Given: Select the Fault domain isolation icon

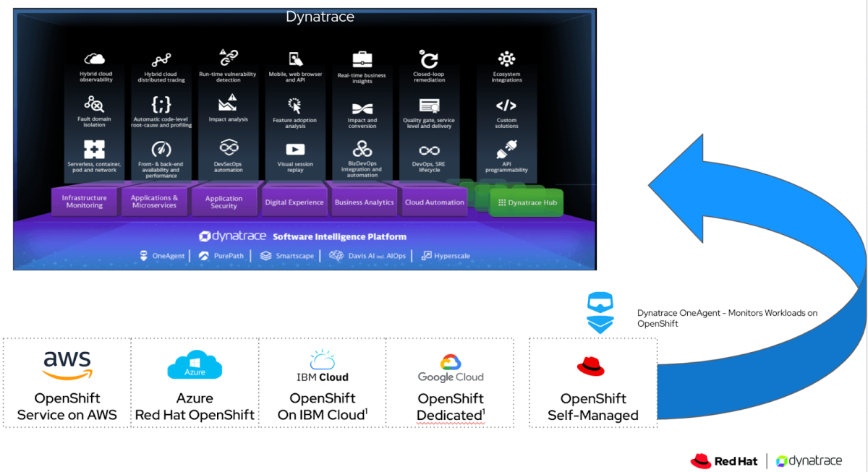Looking at the screenshot, I should (x=93, y=105).
